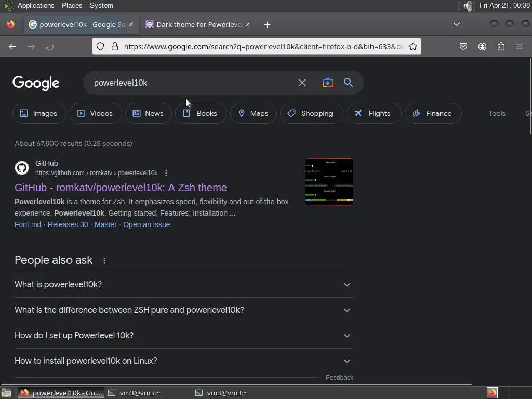Image resolution: width=532 pixels, height=399 pixels.
Task: Click the horizontal scrollbar at page bottom
Action: click(x=236, y=384)
